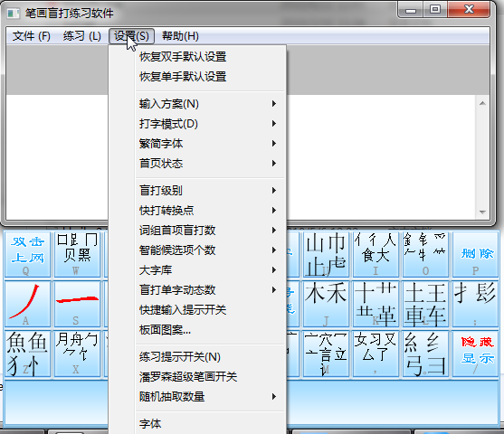
Task: Select the horizontal stroke key S
Action: click(77, 304)
